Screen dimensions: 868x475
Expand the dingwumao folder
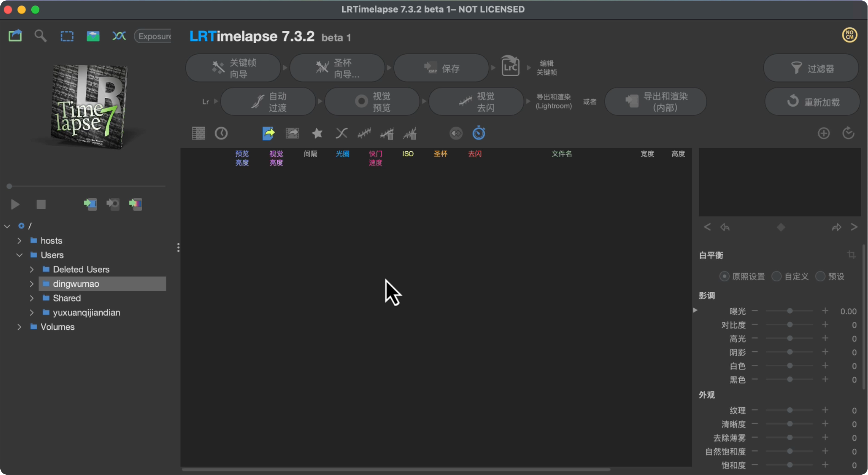pyautogui.click(x=32, y=284)
